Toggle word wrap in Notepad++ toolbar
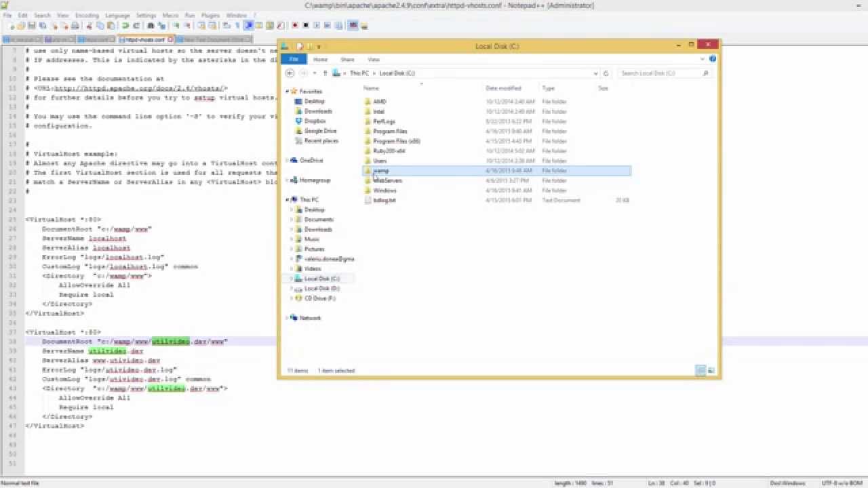The image size is (868, 488). [225, 26]
